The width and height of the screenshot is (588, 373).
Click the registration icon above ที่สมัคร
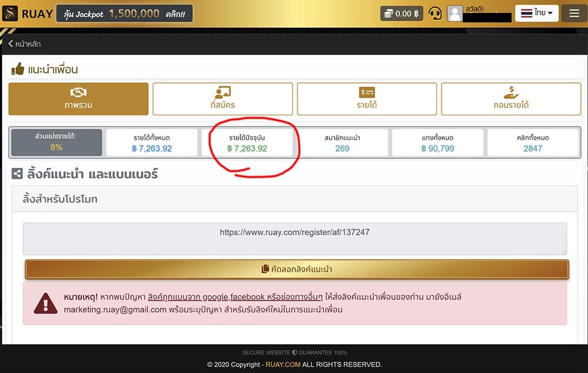pos(223,92)
